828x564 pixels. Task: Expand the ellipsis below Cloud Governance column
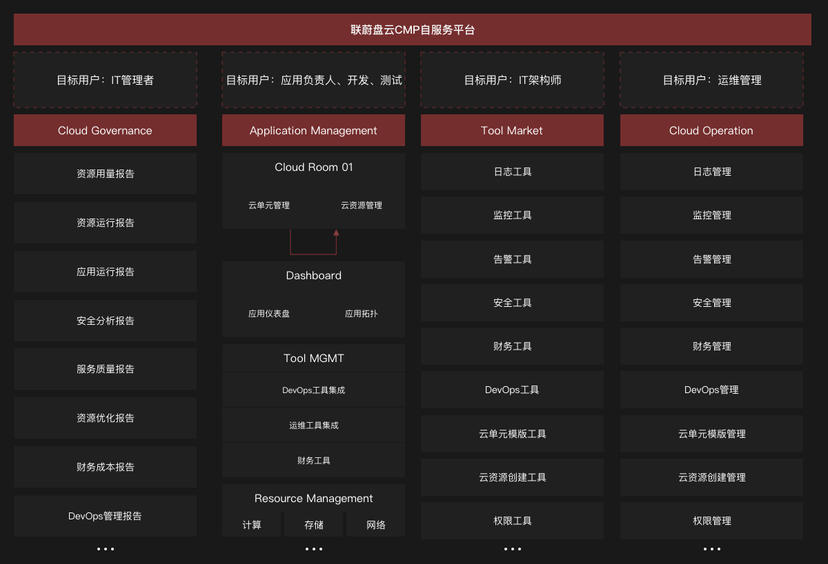point(105,549)
